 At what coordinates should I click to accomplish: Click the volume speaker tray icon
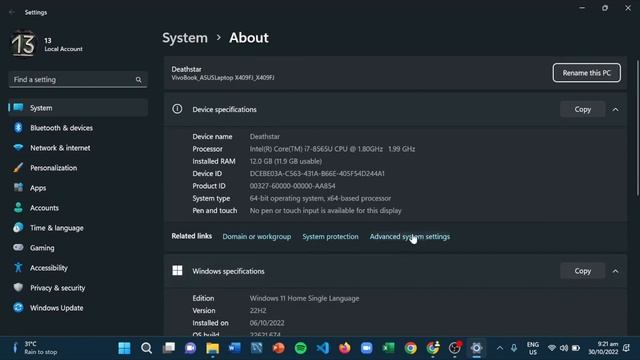pyautogui.click(x=564, y=348)
